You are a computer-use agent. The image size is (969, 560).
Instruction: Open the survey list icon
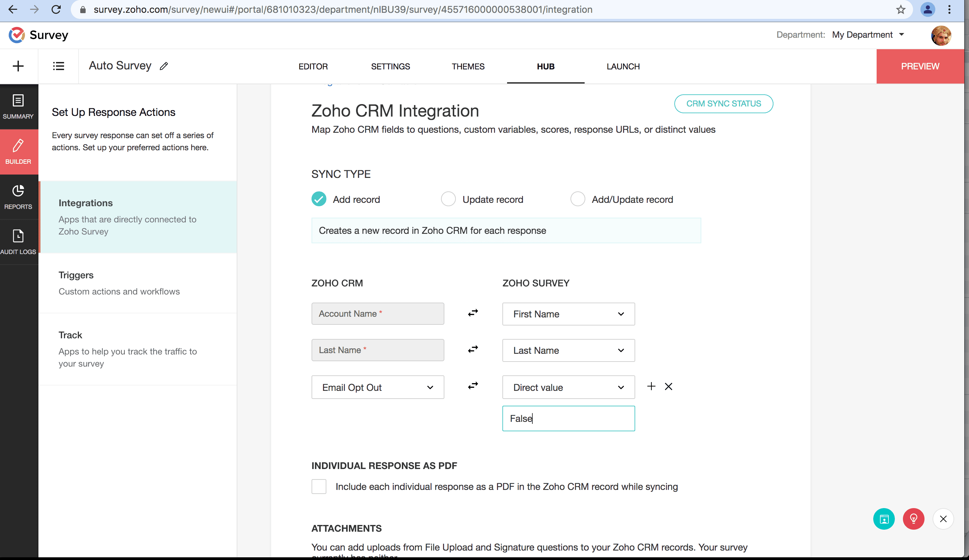(58, 66)
